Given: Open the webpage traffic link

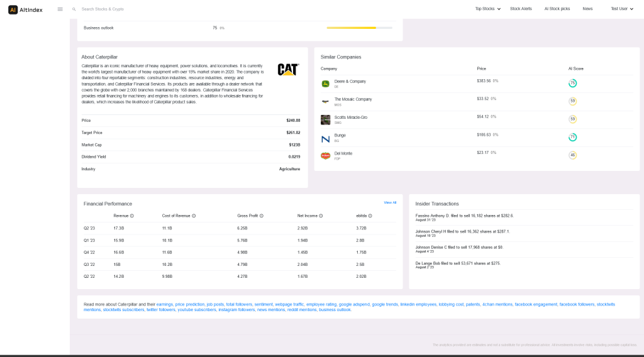Looking at the screenshot, I should pyautogui.click(x=289, y=304).
